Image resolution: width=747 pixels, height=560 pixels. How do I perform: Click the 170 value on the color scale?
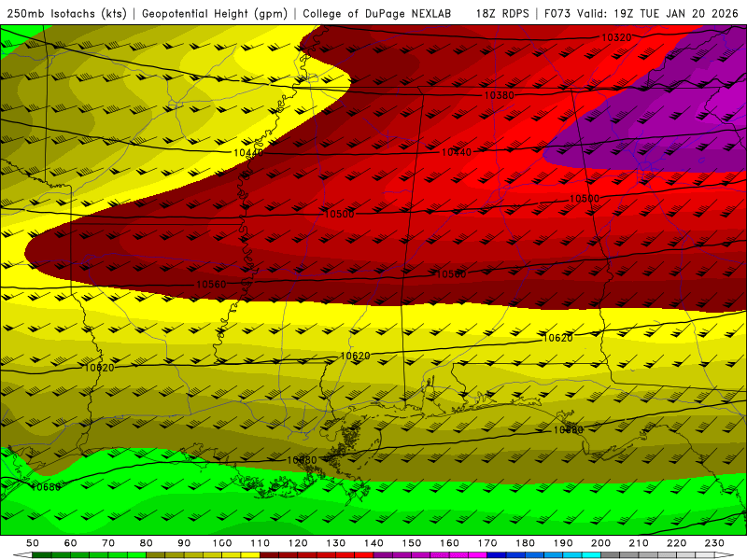(487, 543)
